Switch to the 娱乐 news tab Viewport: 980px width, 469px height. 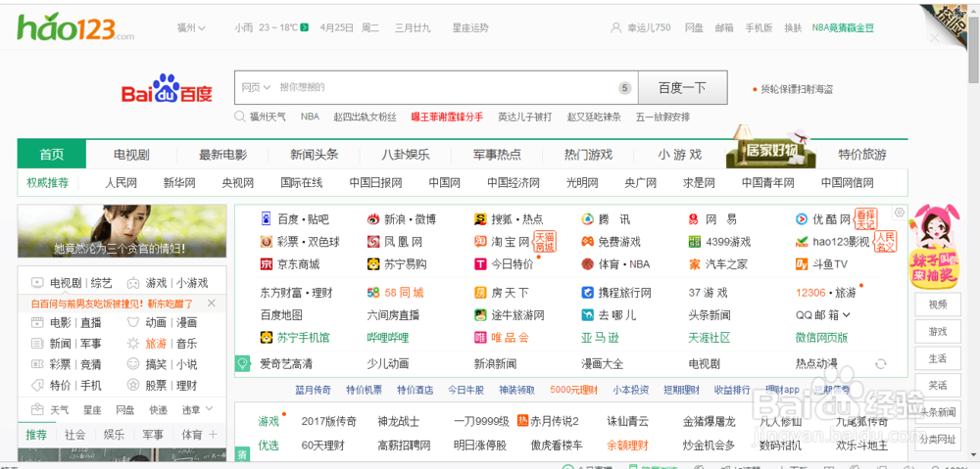click(113, 435)
